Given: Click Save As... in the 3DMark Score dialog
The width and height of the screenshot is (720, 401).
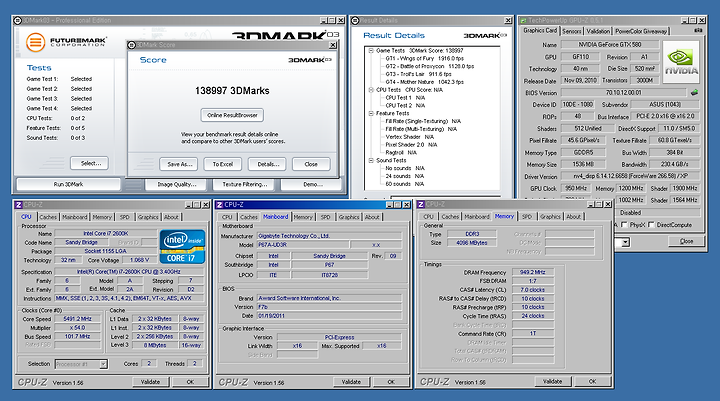Looking at the screenshot, I should pos(179,164).
